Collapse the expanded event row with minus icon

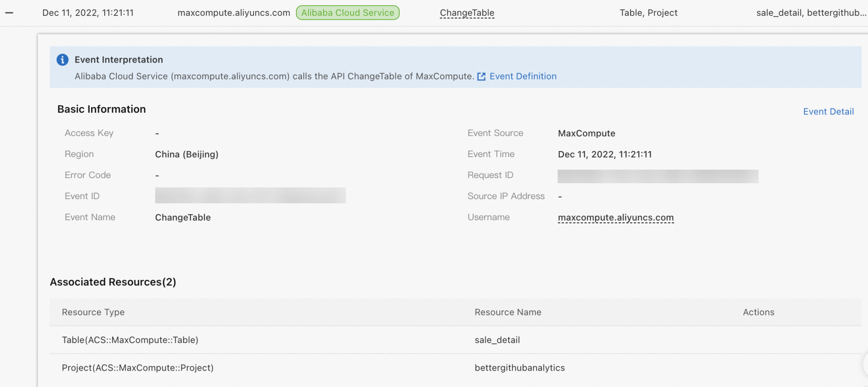pos(9,13)
